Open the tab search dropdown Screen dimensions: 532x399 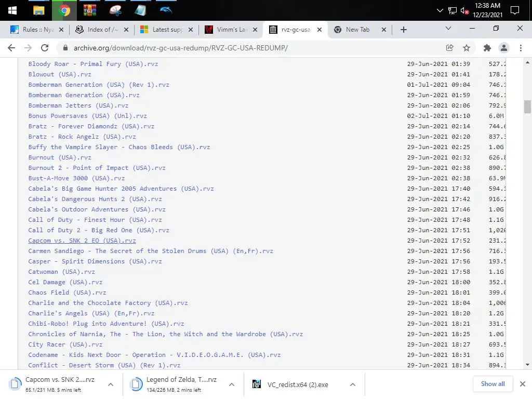(448, 28)
